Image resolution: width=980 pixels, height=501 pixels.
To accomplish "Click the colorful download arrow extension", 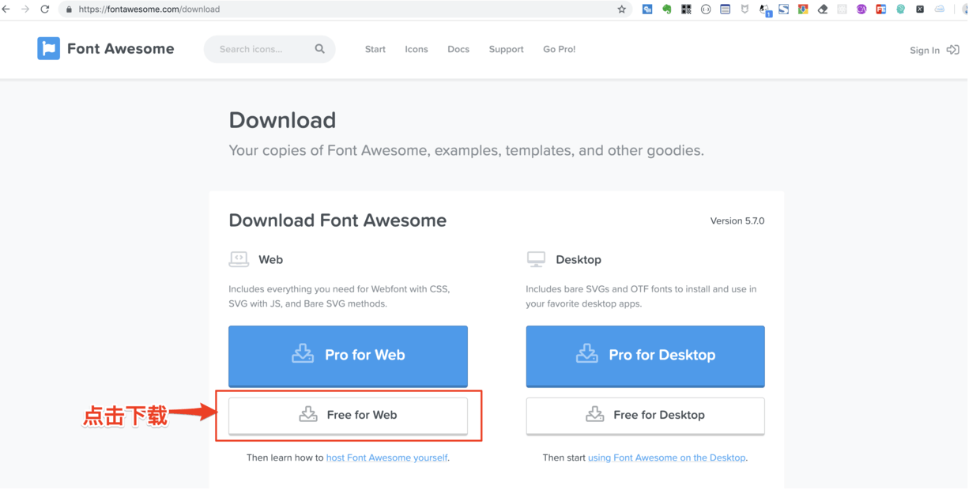I will [x=803, y=9].
